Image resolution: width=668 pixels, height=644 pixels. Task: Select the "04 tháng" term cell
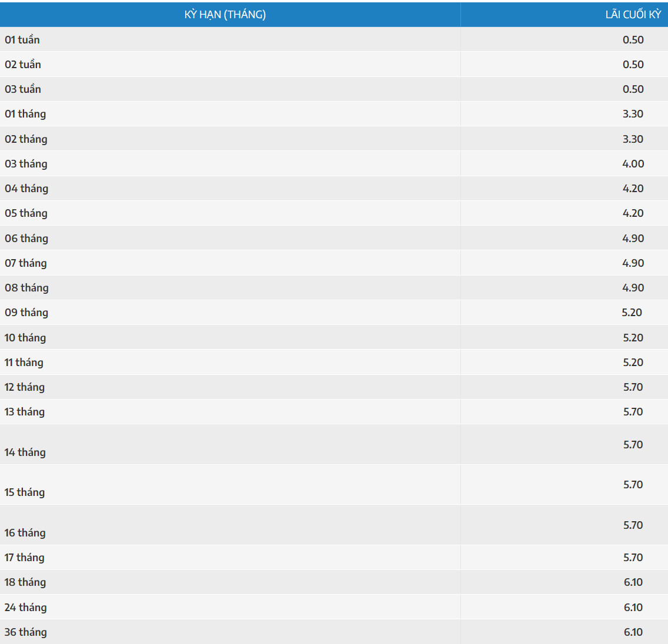click(x=26, y=189)
